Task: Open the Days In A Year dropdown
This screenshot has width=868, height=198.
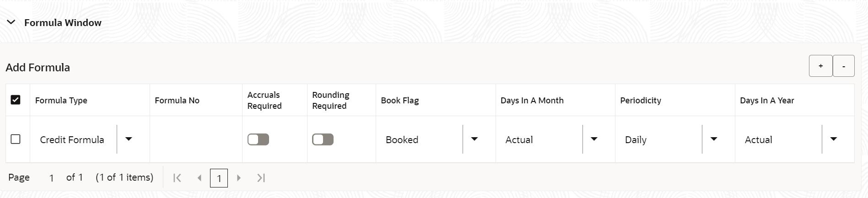Action: [833, 139]
